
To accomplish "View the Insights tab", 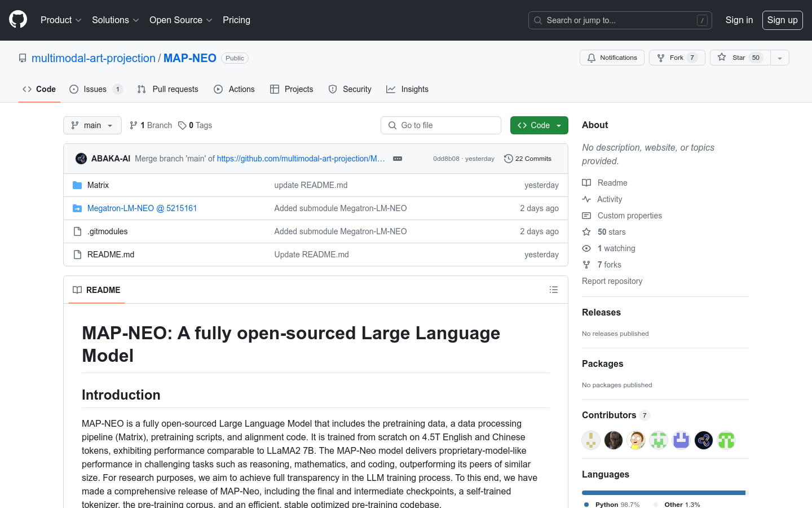I will [x=407, y=89].
